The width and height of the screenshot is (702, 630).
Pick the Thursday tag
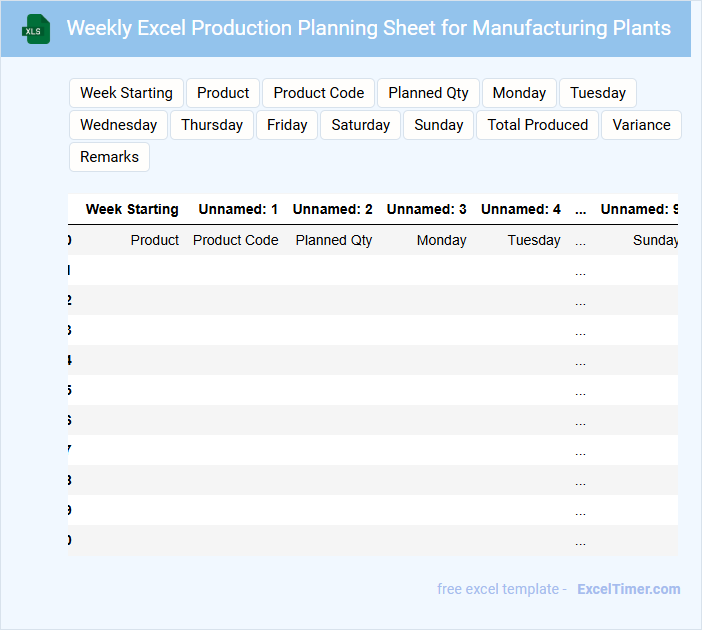point(212,125)
